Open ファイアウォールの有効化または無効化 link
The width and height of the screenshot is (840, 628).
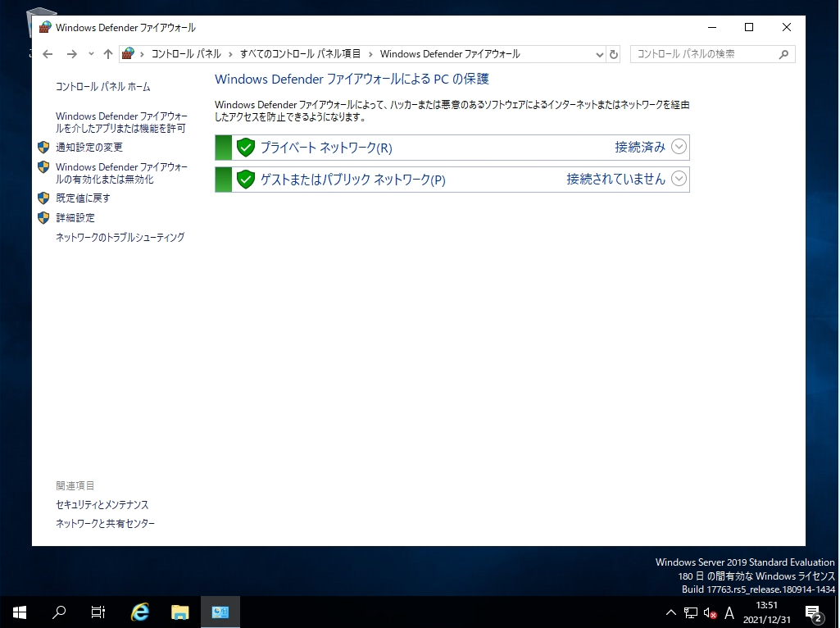point(121,173)
